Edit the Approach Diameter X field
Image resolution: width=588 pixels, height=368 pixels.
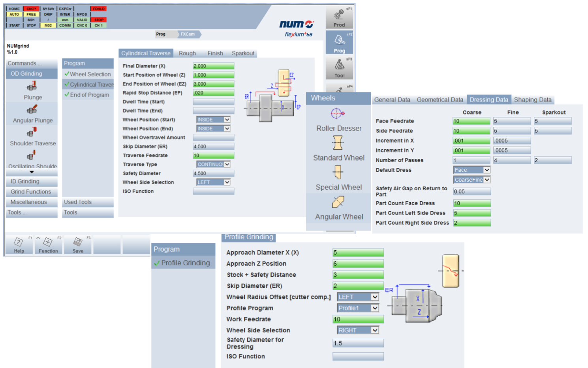pos(358,253)
